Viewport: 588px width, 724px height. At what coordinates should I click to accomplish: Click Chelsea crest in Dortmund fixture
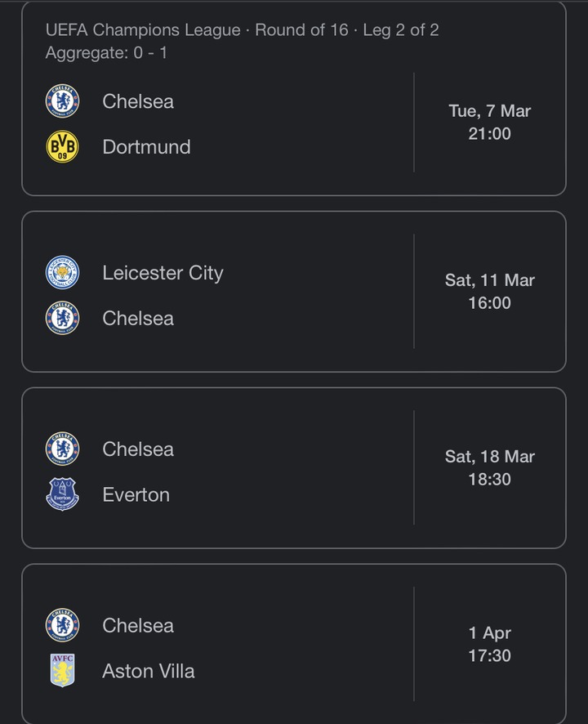(x=62, y=101)
